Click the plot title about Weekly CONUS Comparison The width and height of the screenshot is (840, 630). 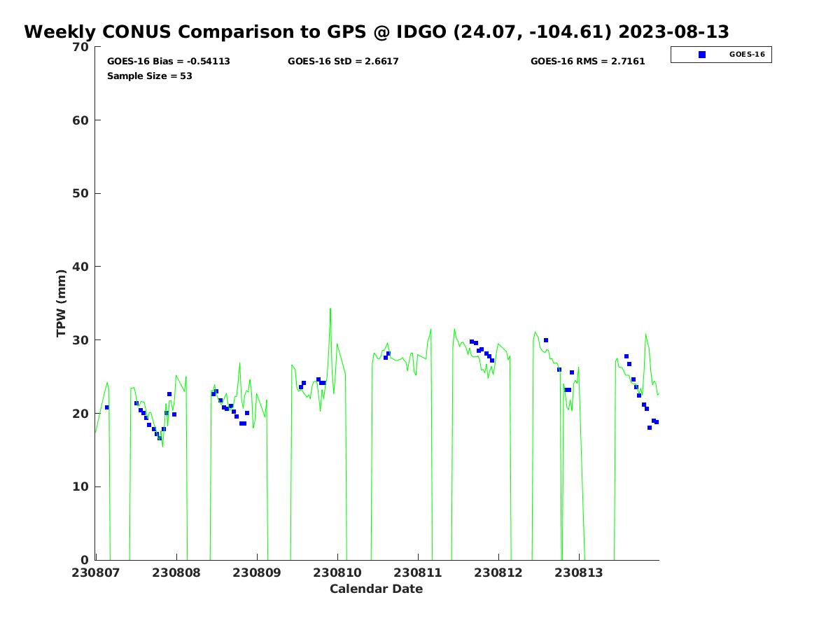click(x=376, y=32)
